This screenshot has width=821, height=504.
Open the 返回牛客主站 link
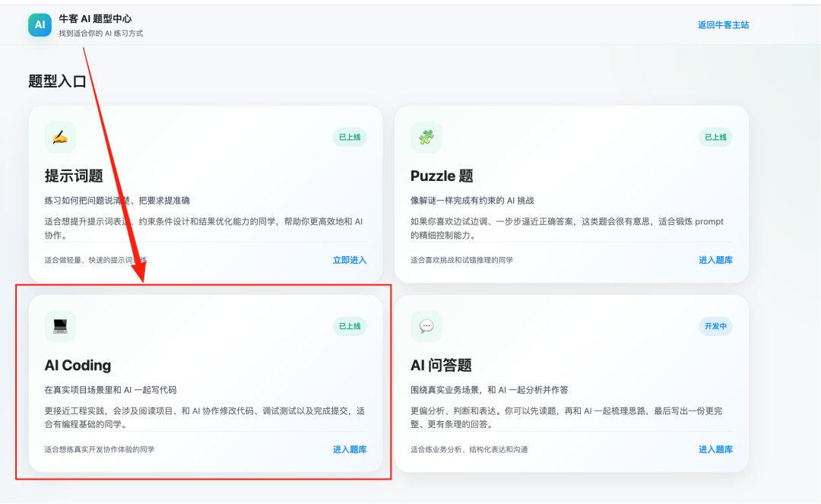pos(723,24)
